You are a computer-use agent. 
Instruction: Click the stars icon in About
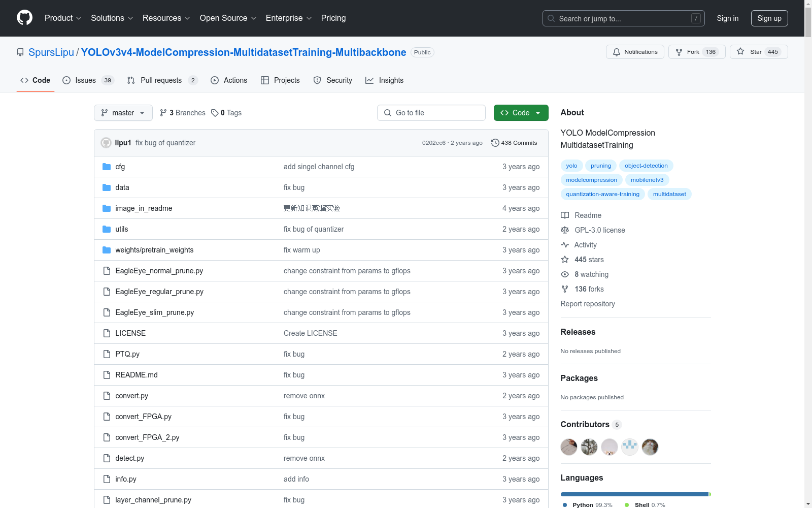pos(565,260)
